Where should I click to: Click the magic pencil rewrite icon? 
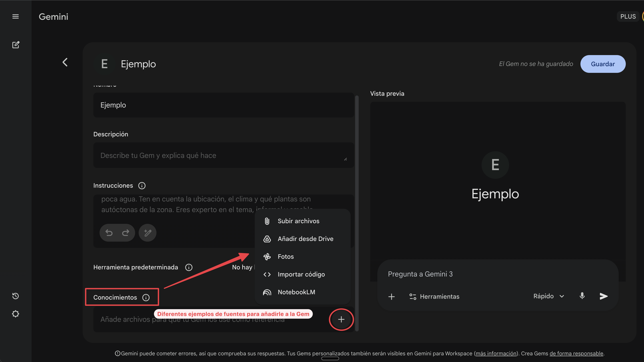point(148,233)
